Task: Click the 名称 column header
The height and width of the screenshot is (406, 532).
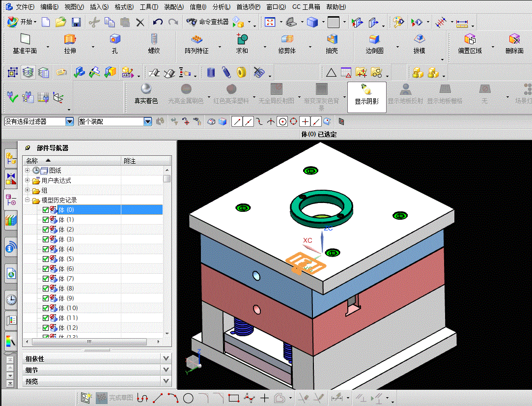Action: pyautogui.click(x=72, y=161)
